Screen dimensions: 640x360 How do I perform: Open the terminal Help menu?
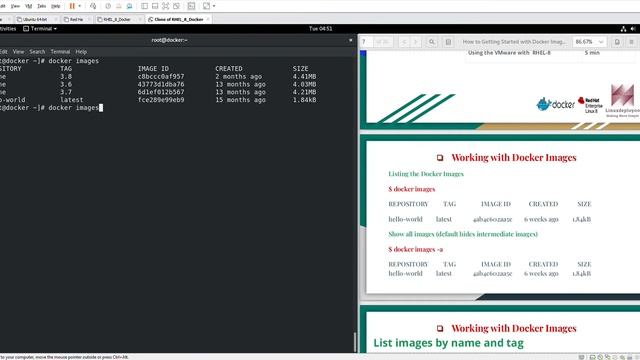tap(81, 52)
